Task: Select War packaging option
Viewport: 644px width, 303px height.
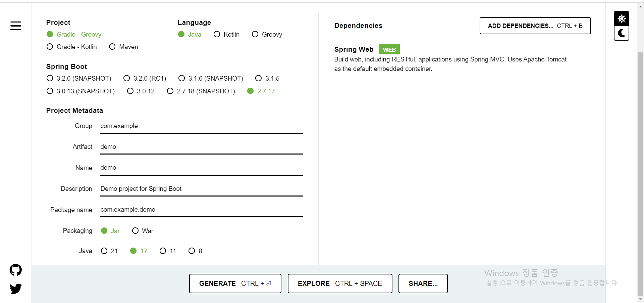Action: 143,231
